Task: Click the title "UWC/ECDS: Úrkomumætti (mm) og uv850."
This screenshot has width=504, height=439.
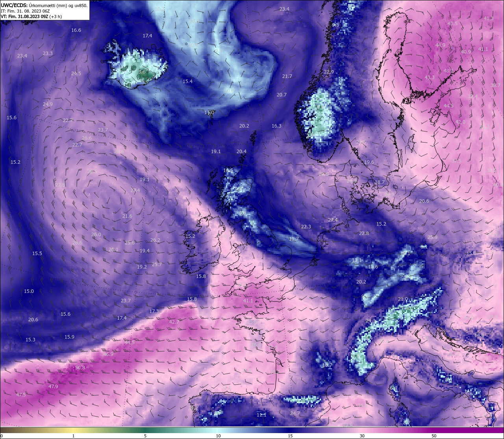Action: pos(44,5)
